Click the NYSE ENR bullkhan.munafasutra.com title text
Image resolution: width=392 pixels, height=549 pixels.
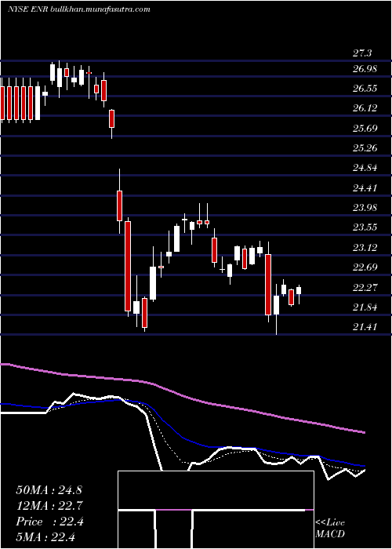click(79, 9)
